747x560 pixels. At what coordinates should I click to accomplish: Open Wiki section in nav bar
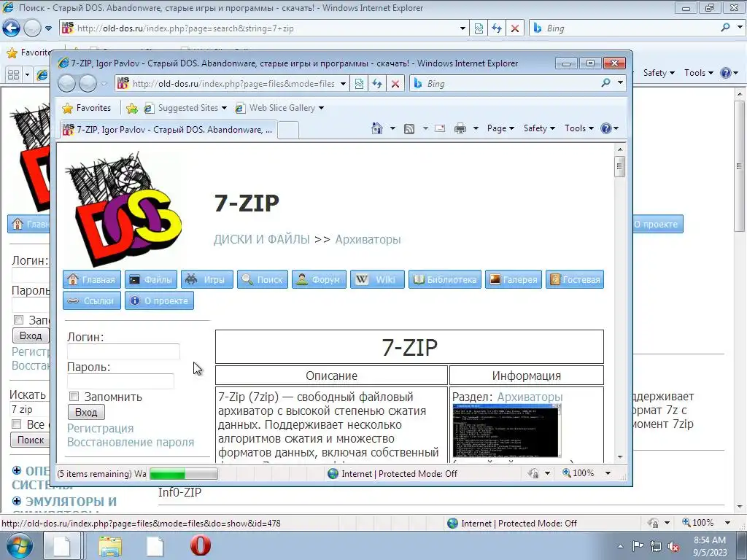click(377, 279)
